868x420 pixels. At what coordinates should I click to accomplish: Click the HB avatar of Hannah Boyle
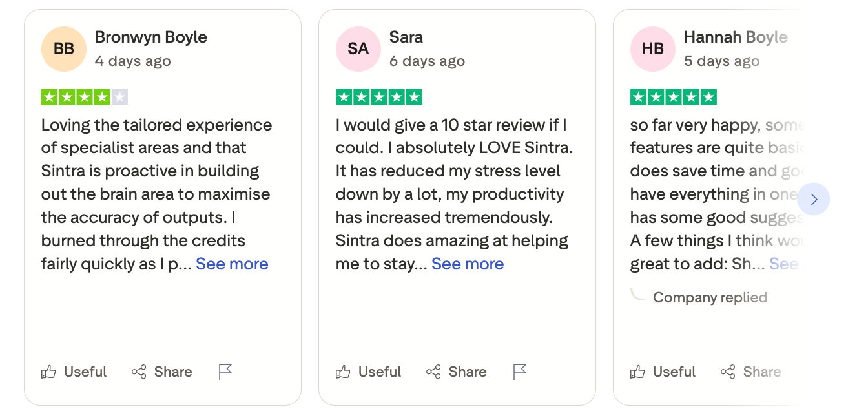pos(653,49)
